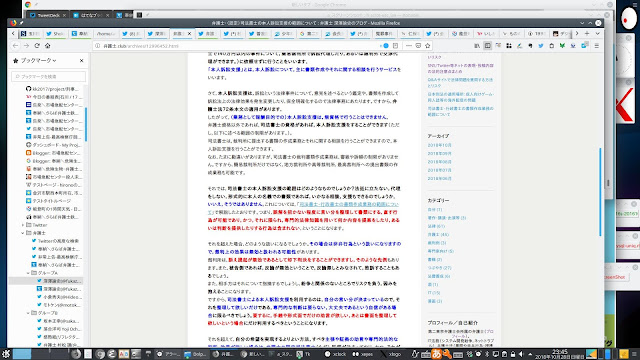Toggle reader view icon in address bar
Viewport: 640px width, 360px height.
pos(396,46)
